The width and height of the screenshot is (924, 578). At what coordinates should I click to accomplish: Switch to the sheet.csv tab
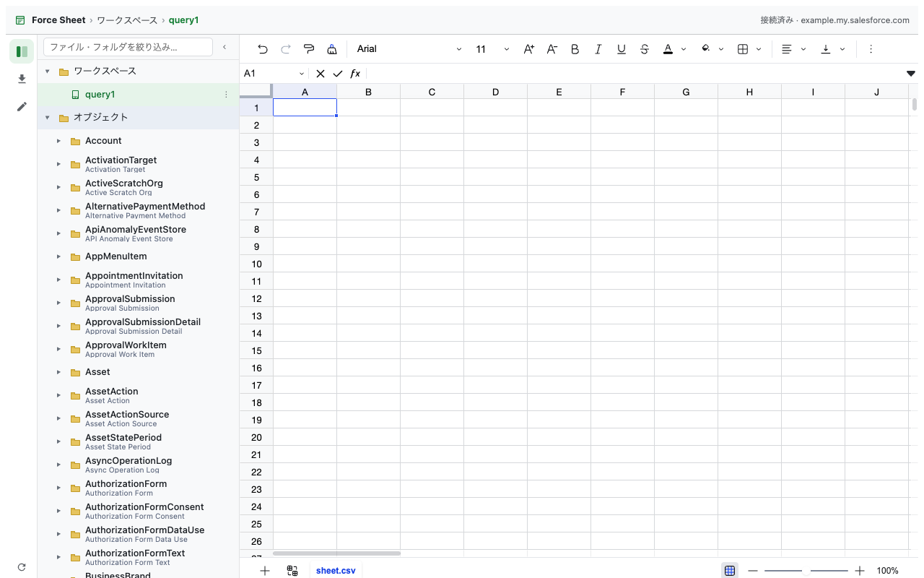point(336,571)
